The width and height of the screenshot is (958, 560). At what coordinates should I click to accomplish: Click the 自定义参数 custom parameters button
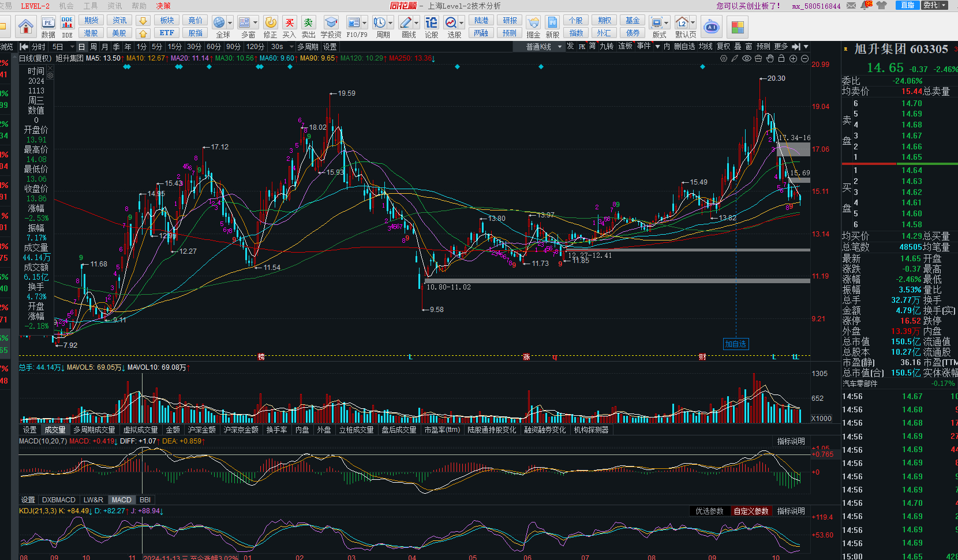pos(750,512)
